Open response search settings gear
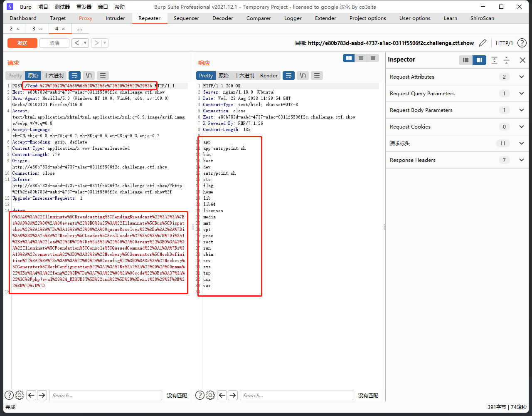Viewport: 532px width, 416px height. [210, 395]
